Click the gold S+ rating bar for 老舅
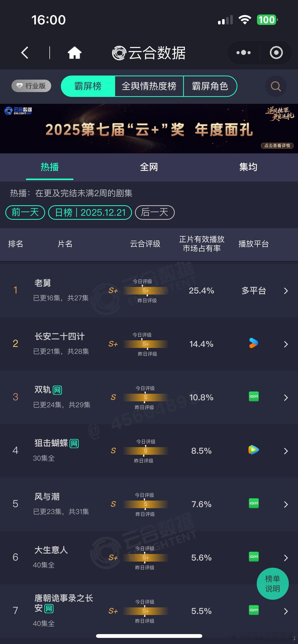Image resolution: width=298 pixels, height=644 pixels. 145,291
